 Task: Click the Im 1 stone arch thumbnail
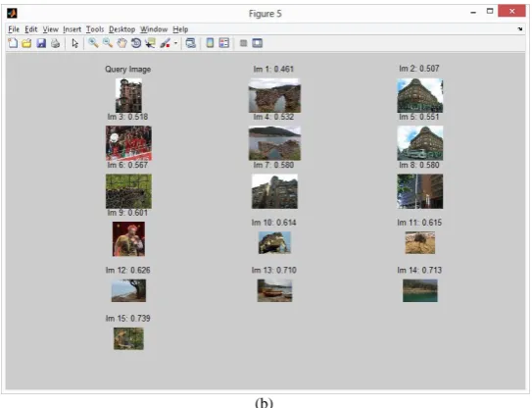pyautogui.click(x=274, y=95)
